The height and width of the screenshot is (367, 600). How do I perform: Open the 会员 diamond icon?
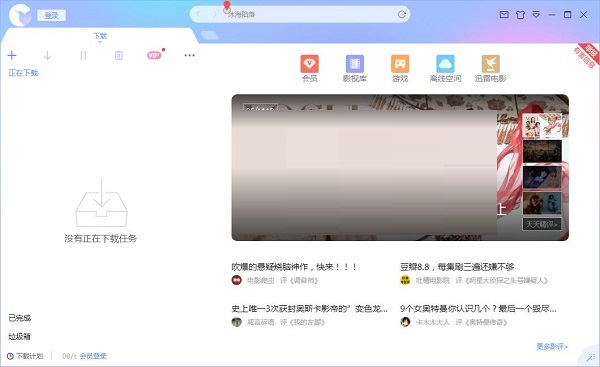pos(309,69)
